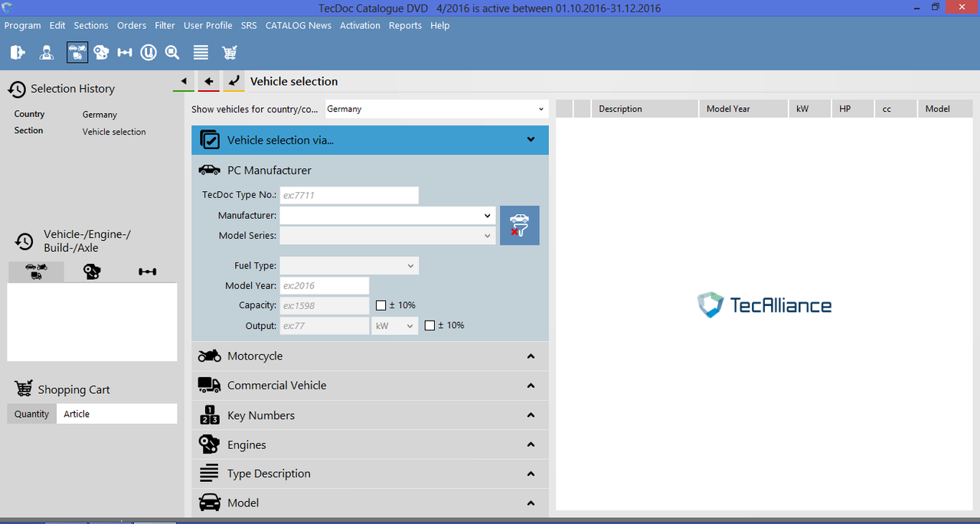The width and height of the screenshot is (980, 524).
Task: Toggle the Capacity ± 10% checkbox
Action: (x=381, y=305)
